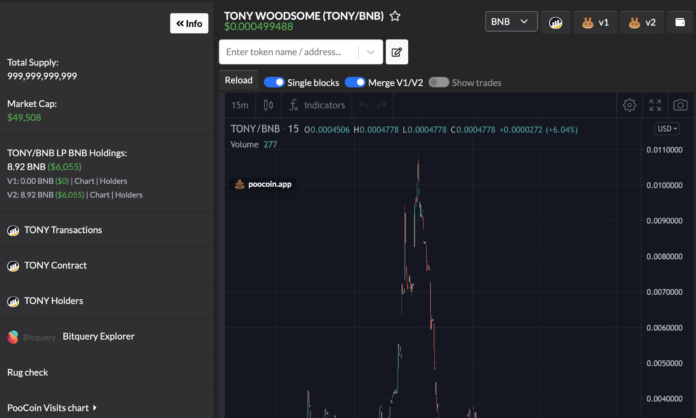Image resolution: width=696 pixels, height=418 pixels.
Task: Open candle chart style selector
Action: (268, 105)
